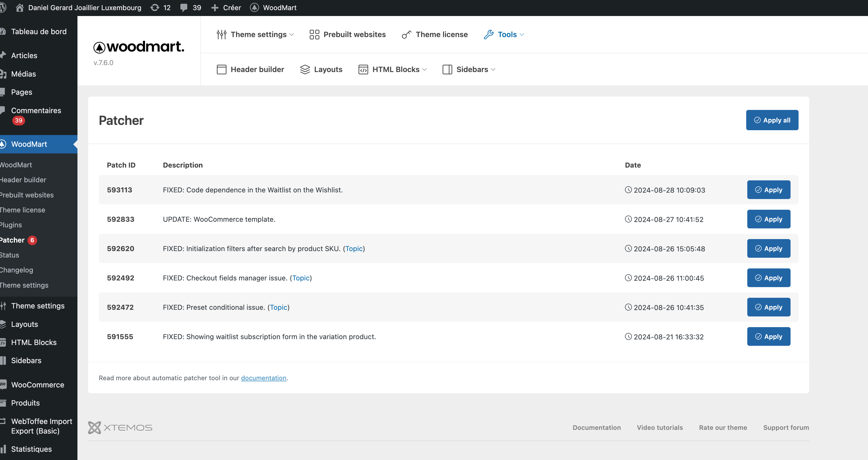The width and height of the screenshot is (868, 460).
Task: Click the comments bubble icon in admin bar
Action: tap(184, 7)
